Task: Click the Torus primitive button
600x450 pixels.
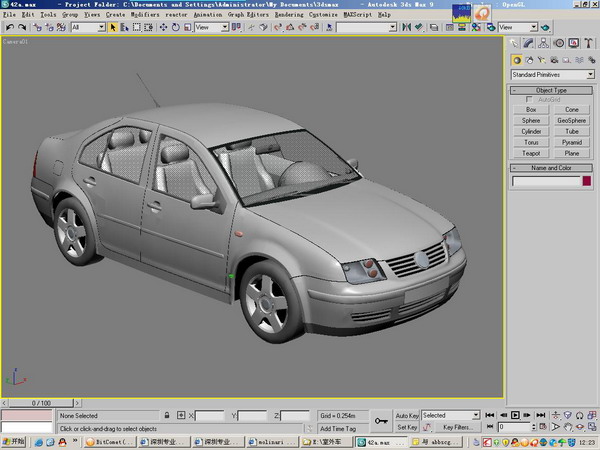Action: 531,142
